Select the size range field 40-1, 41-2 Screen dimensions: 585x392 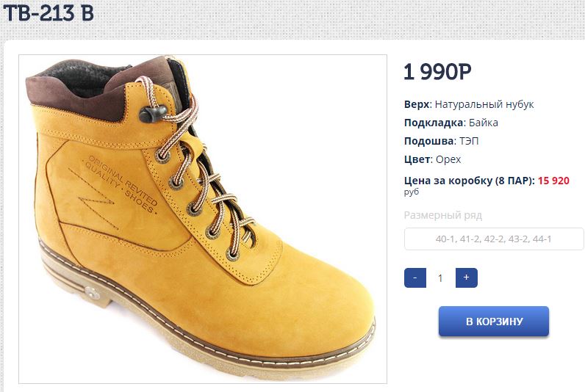coord(494,239)
